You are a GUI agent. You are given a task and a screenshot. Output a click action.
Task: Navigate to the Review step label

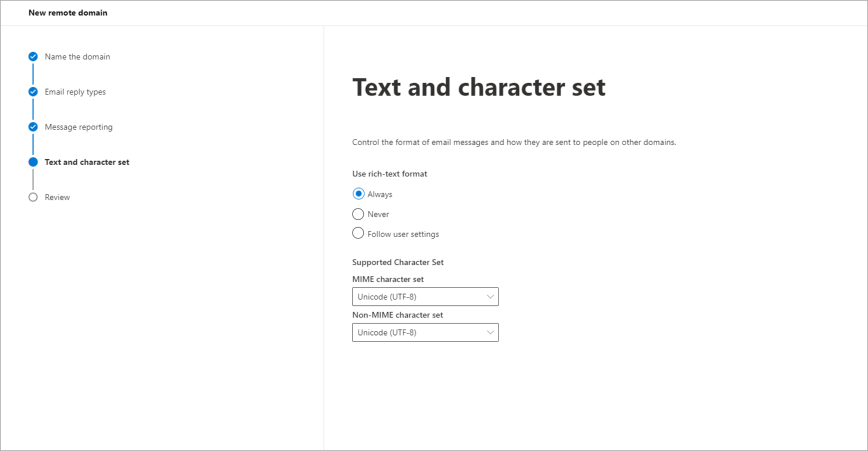(x=57, y=197)
